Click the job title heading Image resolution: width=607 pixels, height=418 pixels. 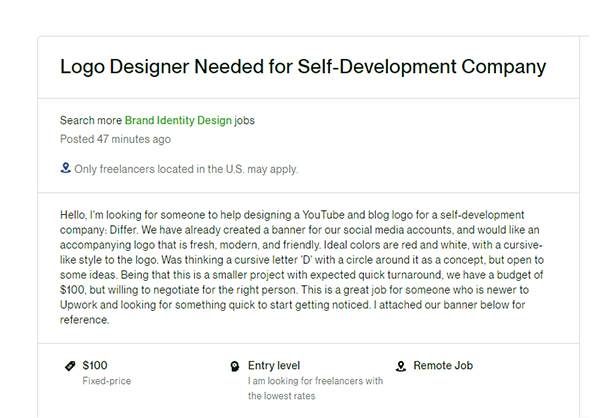[x=303, y=67]
